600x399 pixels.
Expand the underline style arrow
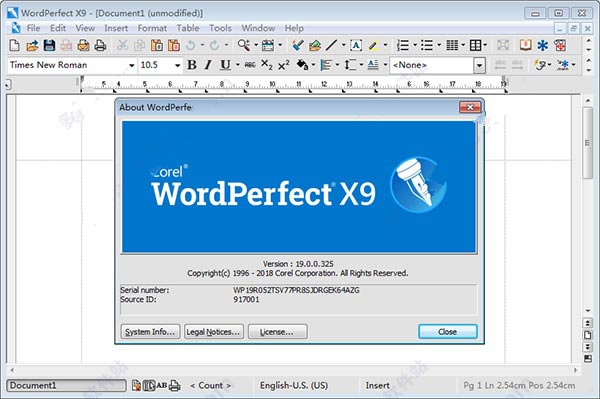pos(238,65)
